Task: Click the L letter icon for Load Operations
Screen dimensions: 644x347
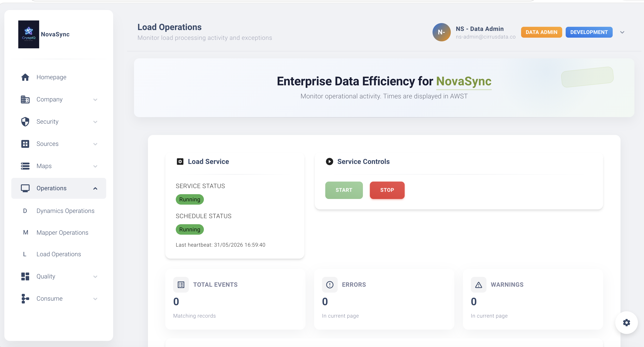Action: pyautogui.click(x=25, y=254)
